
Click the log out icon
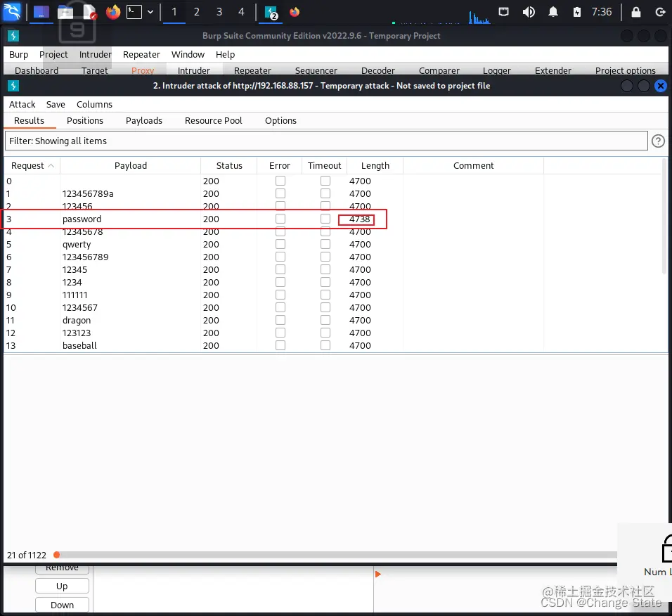(660, 12)
